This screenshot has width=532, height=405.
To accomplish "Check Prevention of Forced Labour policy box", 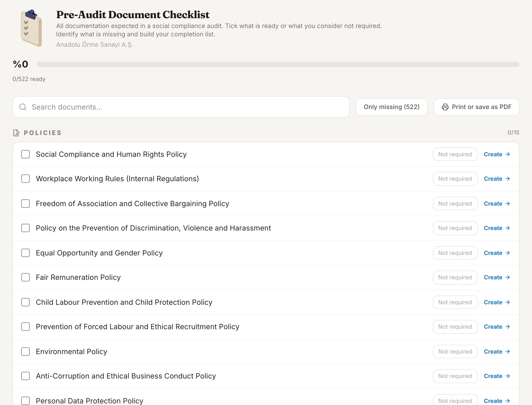I will 25,327.
